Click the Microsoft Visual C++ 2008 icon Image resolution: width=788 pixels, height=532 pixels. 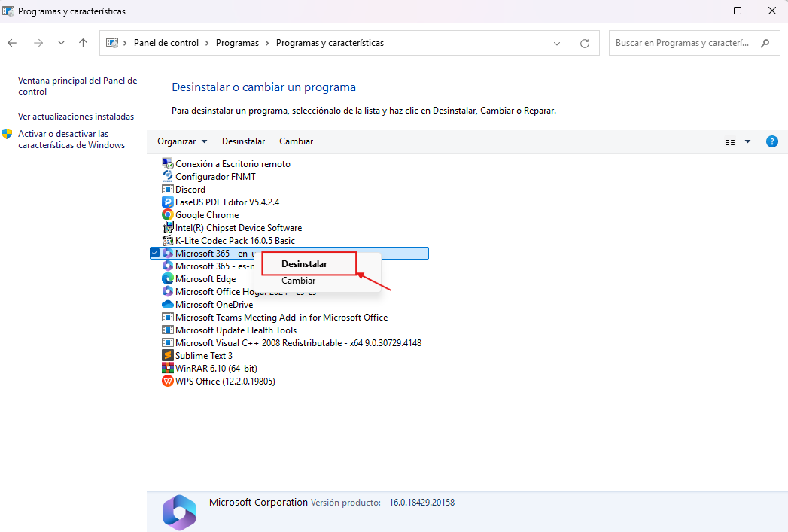coord(167,343)
